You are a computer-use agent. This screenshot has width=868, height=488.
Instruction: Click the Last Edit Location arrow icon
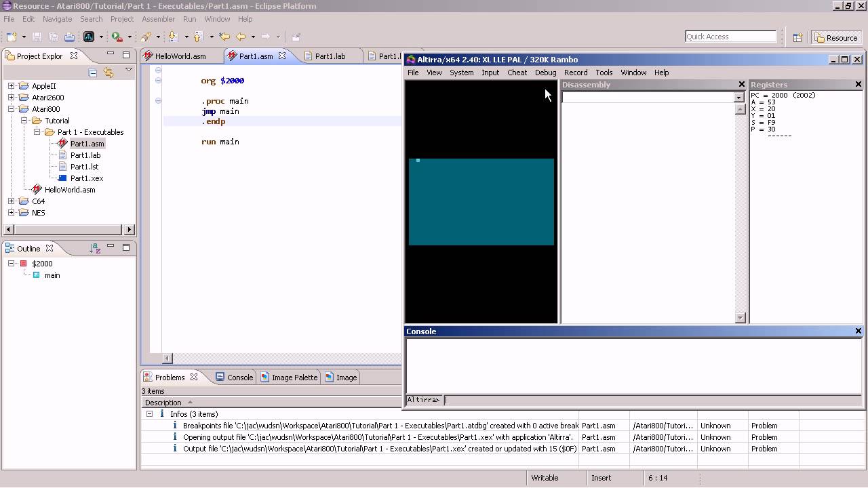click(224, 37)
